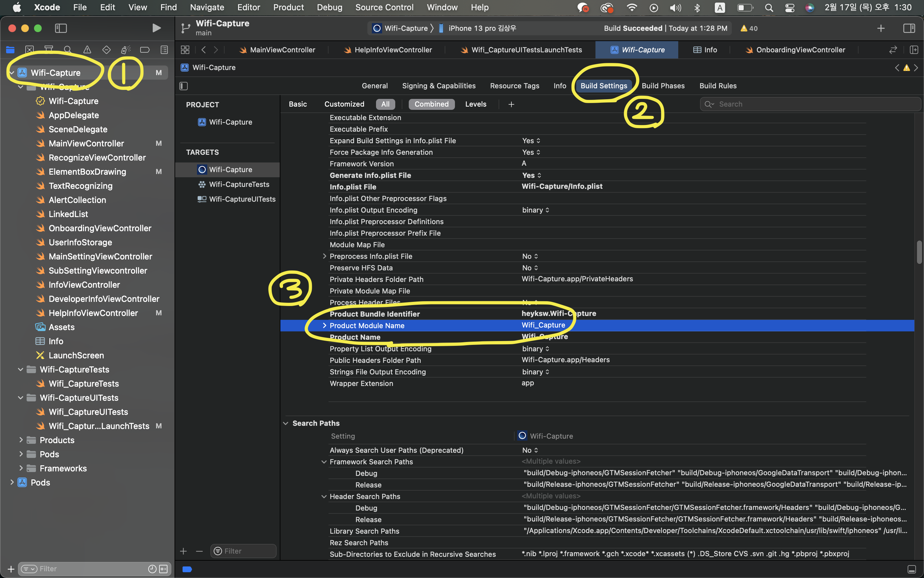This screenshot has height=578, width=924.
Task: Collapse the Search Paths section
Action: pos(286,423)
